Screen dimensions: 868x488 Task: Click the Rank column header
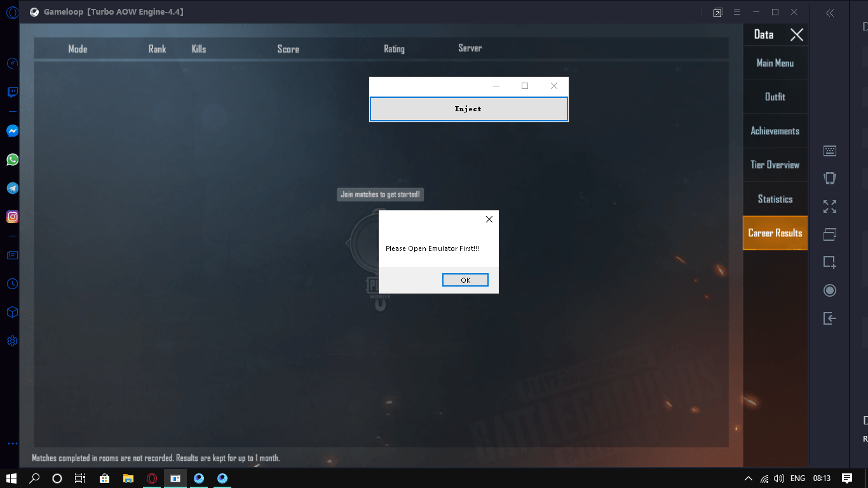click(157, 49)
